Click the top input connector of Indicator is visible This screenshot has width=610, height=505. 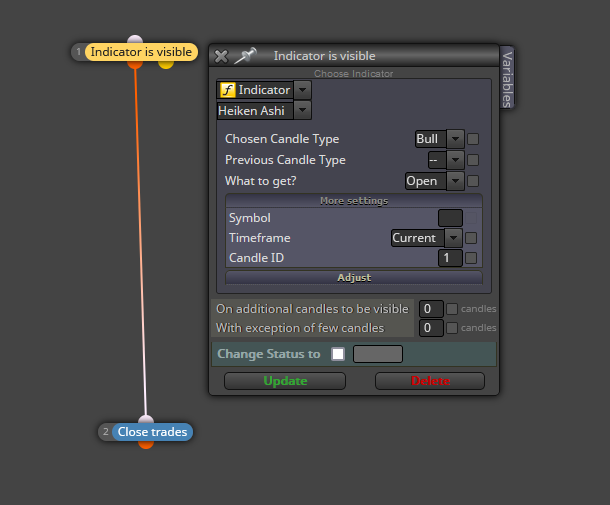pyautogui.click(x=135, y=39)
